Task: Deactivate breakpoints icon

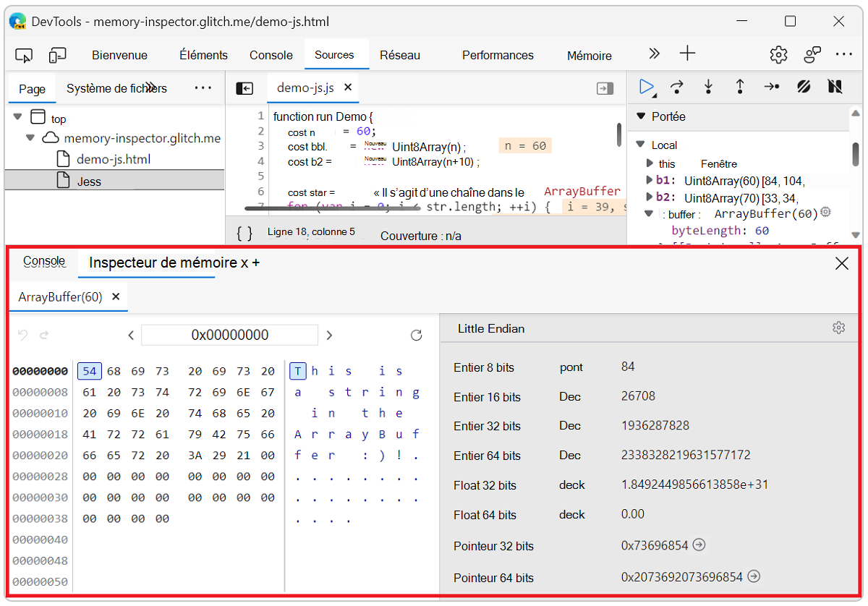Action: pyautogui.click(x=804, y=87)
